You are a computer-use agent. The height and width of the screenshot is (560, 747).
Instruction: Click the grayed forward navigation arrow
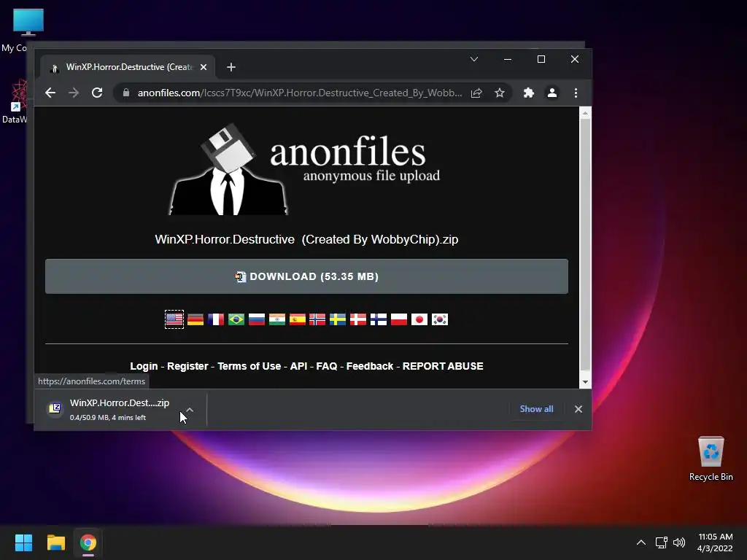pos(74,93)
